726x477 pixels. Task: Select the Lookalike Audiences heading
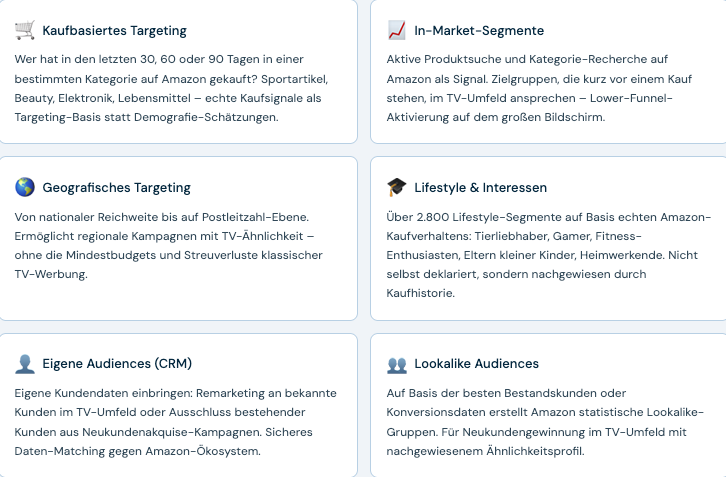pos(476,364)
